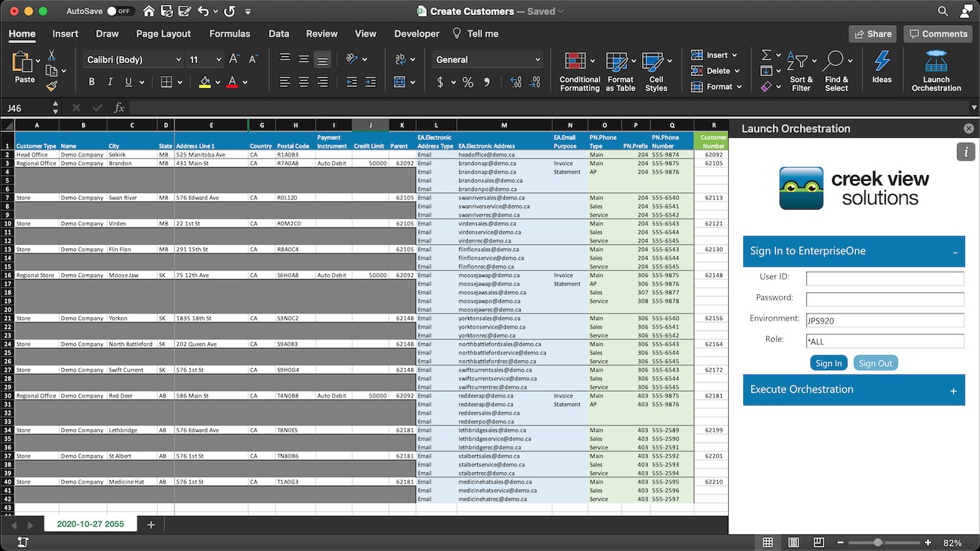Increase the cell indent
The width and height of the screenshot is (980, 551).
370,83
